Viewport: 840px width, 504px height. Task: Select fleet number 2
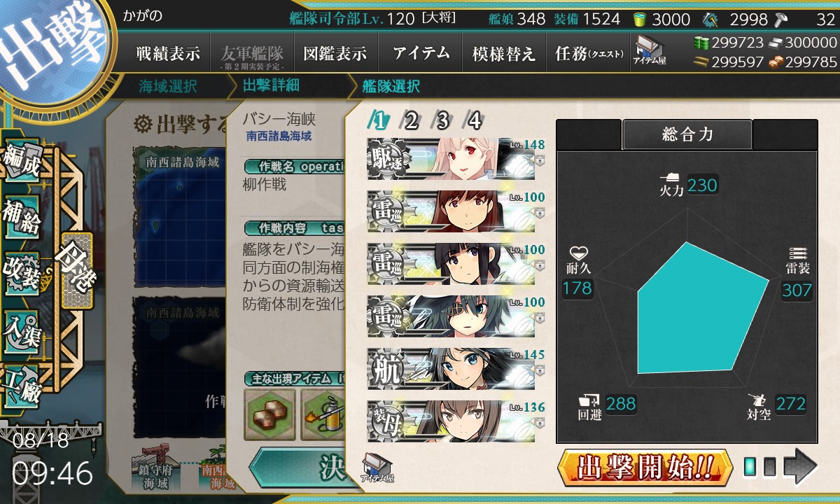pos(411,121)
